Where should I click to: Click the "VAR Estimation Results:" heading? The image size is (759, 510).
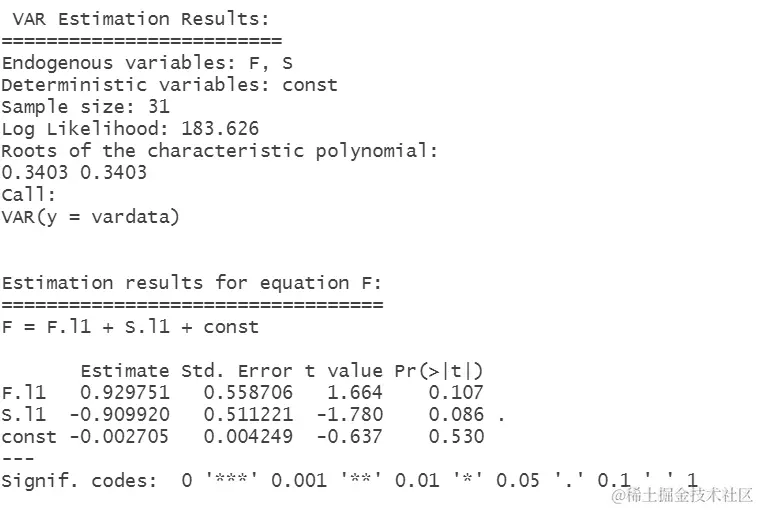point(141,19)
